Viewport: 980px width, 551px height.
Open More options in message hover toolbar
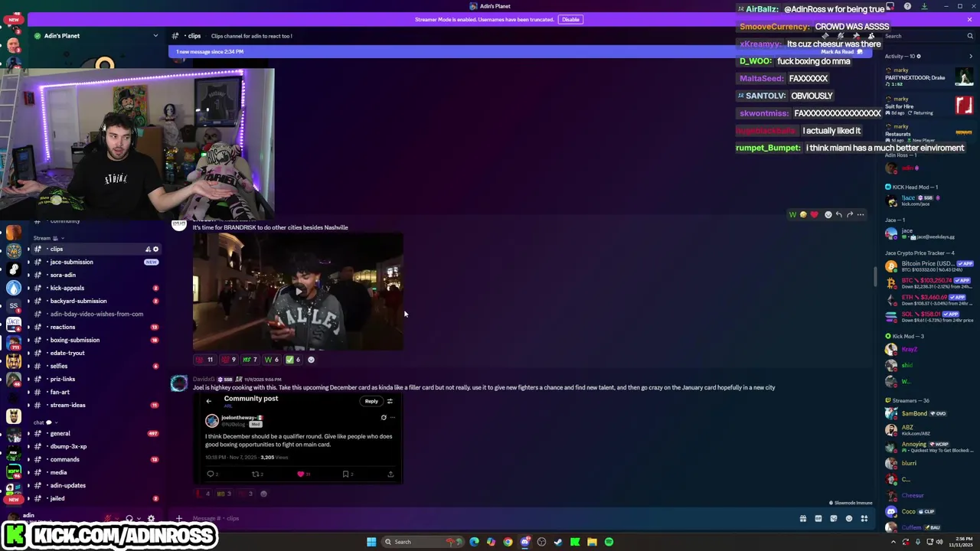coord(861,214)
